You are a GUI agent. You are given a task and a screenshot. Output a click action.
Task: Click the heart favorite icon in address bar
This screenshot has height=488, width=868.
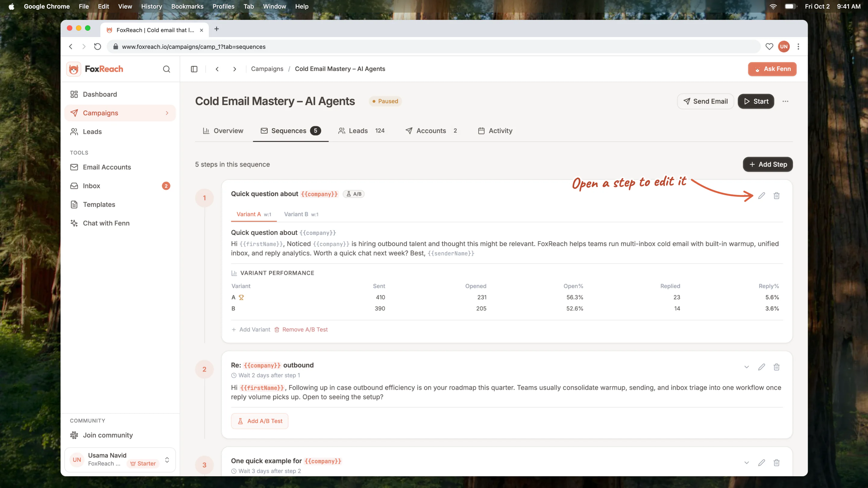(769, 46)
